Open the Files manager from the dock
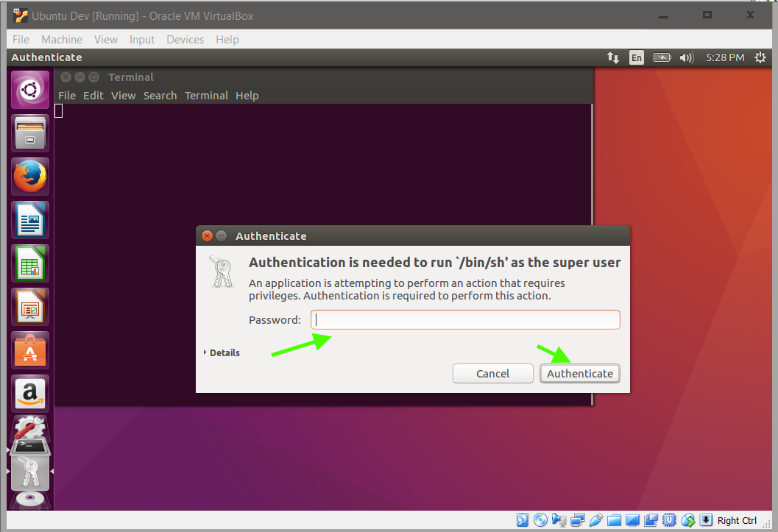 pyautogui.click(x=30, y=133)
